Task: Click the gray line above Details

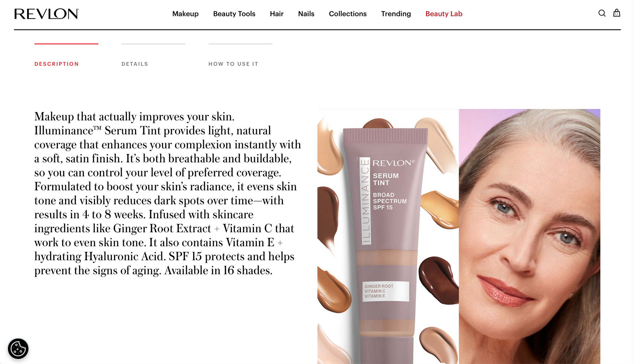Action: 153,44
